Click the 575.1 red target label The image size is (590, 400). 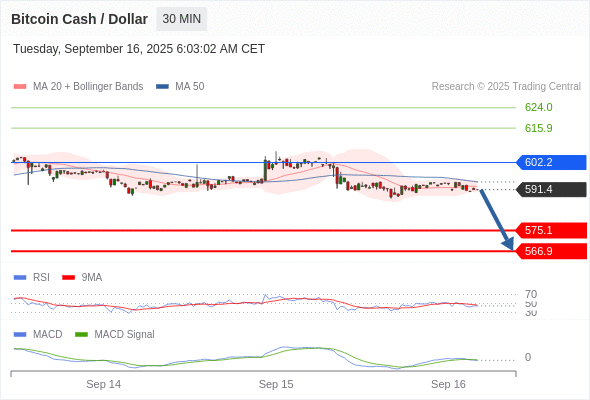tap(551, 230)
